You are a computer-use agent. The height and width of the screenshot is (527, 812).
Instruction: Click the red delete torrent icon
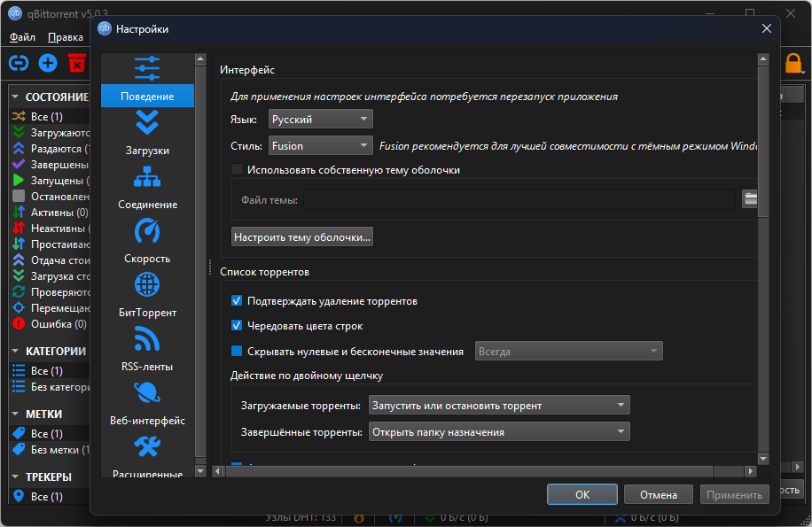point(76,64)
